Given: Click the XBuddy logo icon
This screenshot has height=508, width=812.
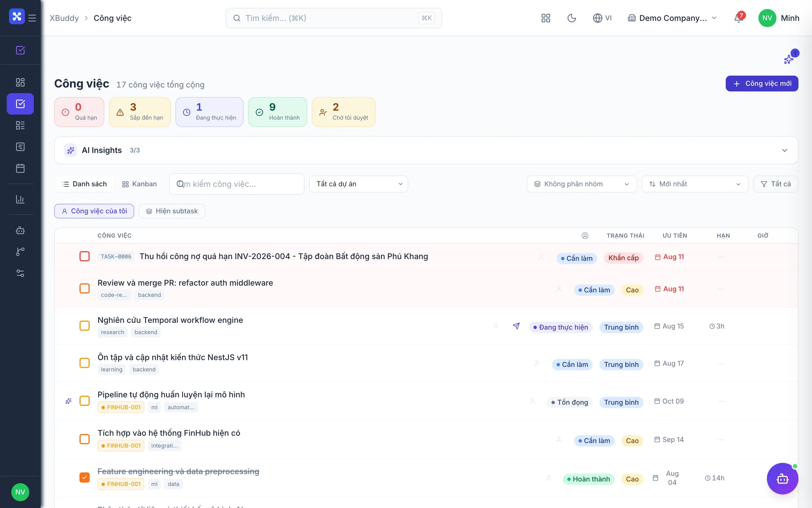Looking at the screenshot, I should click(x=17, y=16).
